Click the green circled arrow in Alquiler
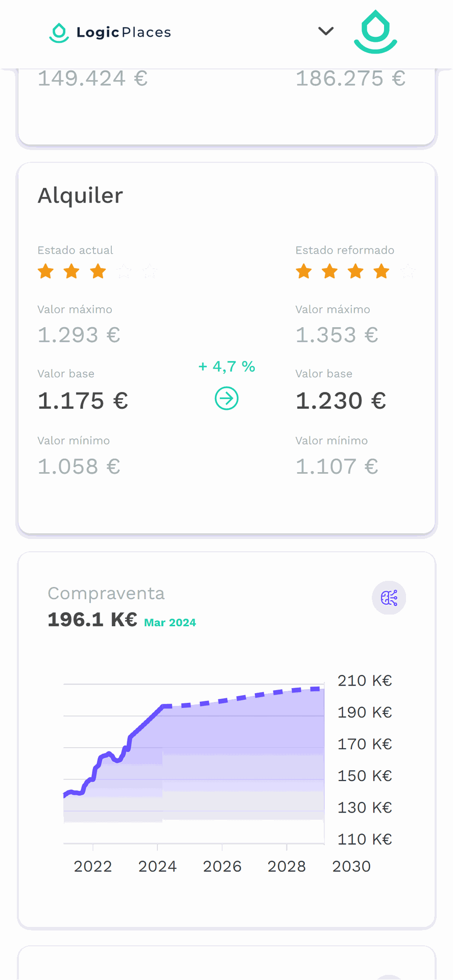 click(227, 399)
